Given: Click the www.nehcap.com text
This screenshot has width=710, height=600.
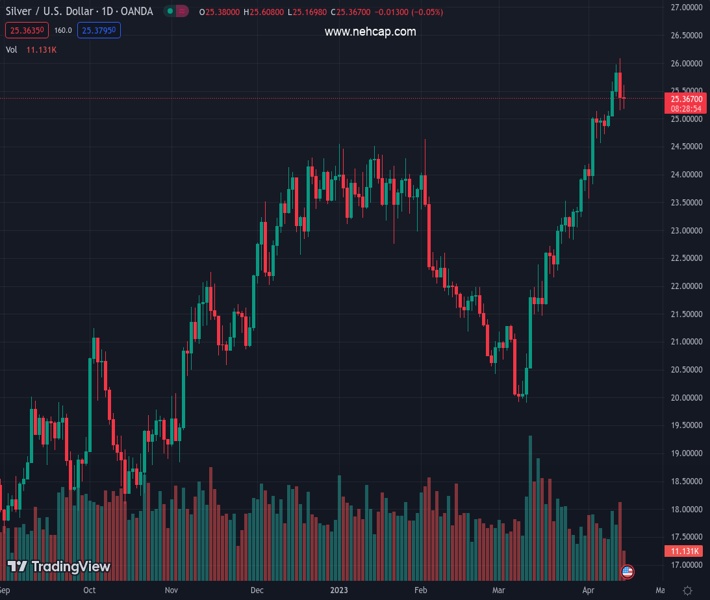Looking at the screenshot, I should (x=370, y=32).
